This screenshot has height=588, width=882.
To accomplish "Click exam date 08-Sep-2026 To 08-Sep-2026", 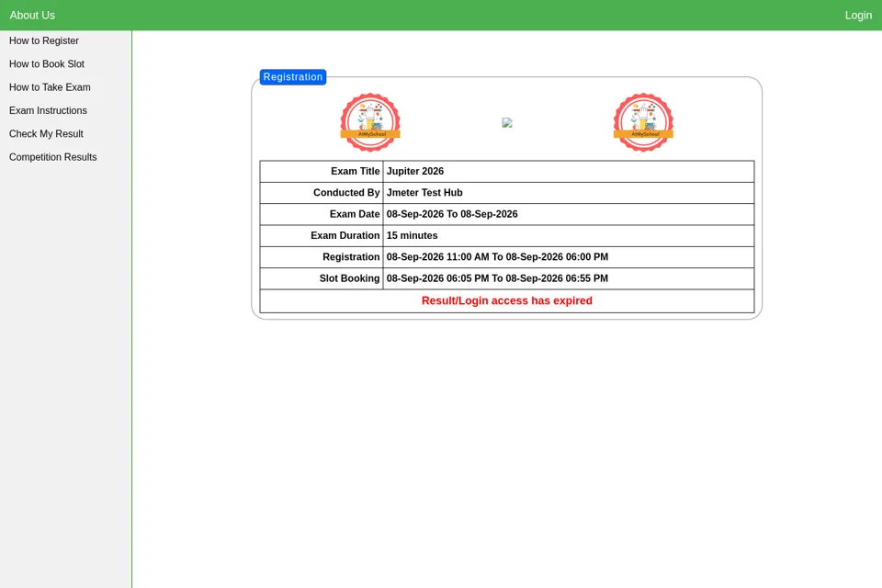I will [x=452, y=214].
